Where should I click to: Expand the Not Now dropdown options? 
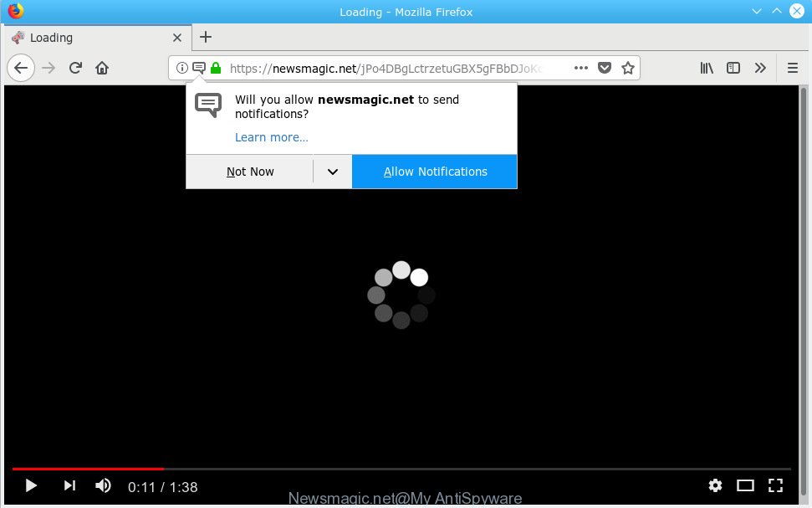[x=333, y=172]
